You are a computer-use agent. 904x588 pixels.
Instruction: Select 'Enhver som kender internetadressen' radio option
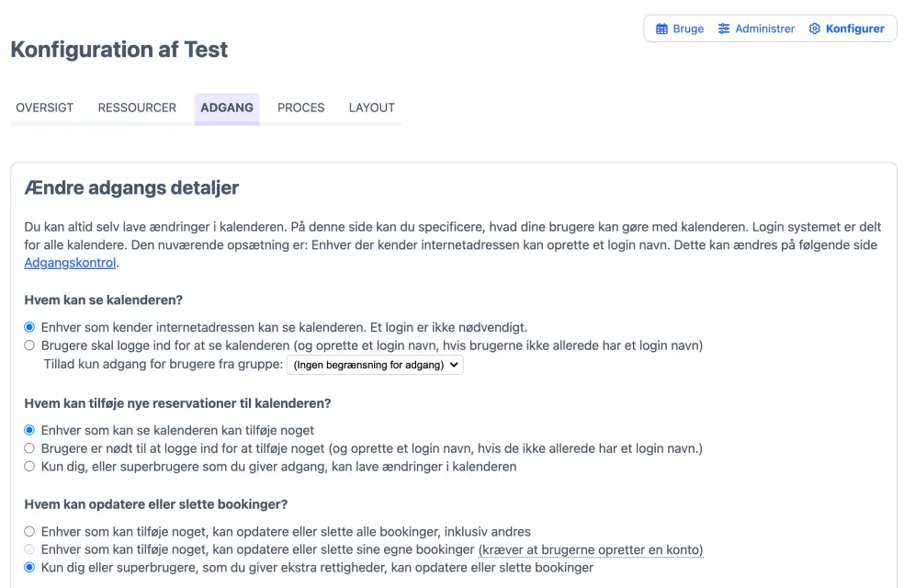tap(30, 327)
